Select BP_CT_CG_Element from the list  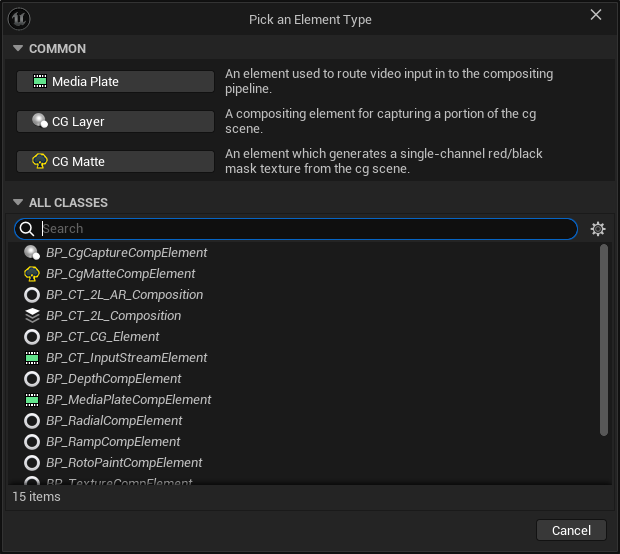click(102, 337)
